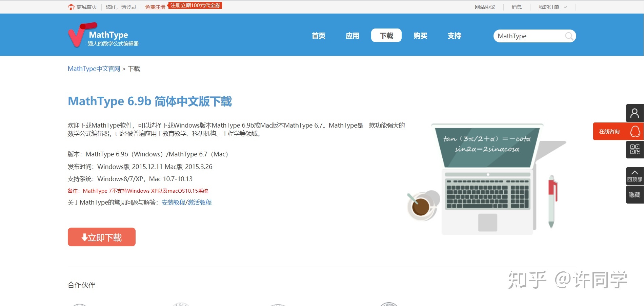Open the 安装教程 tutorial link
The height and width of the screenshot is (306, 644).
(174, 202)
